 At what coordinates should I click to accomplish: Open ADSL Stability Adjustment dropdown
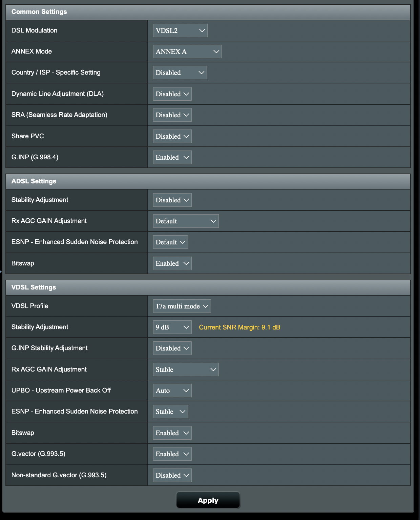click(x=172, y=200)
